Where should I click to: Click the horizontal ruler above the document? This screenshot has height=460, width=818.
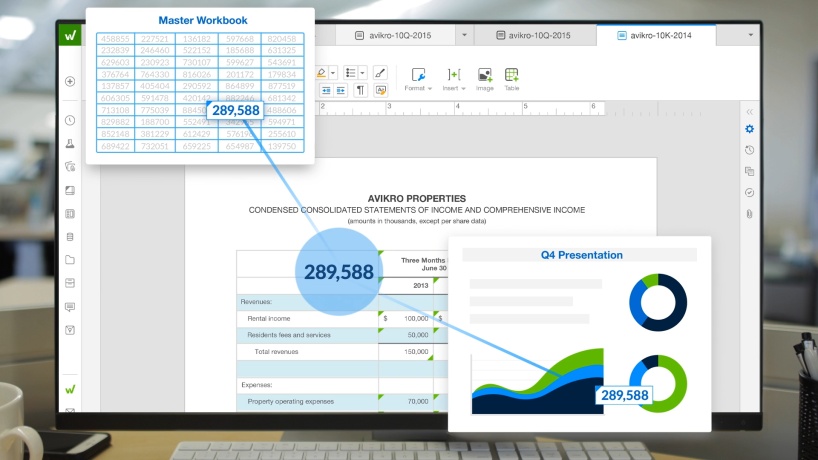point(462,108)
